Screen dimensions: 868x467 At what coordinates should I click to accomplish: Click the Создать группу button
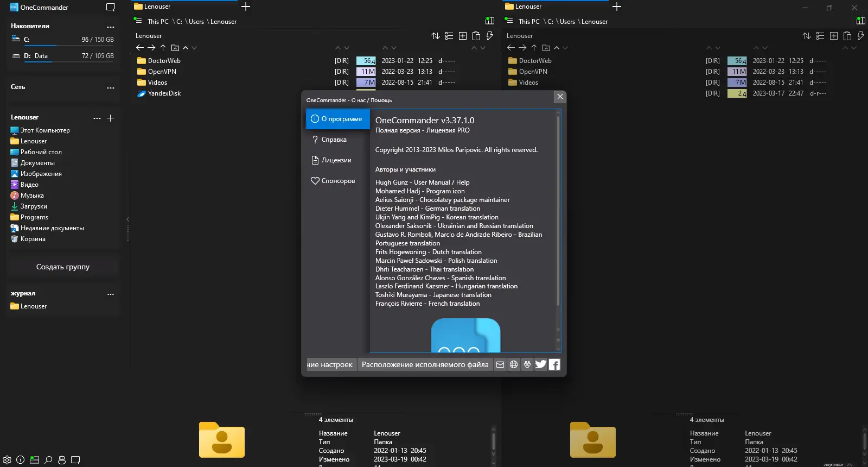[x=63, y=267]
